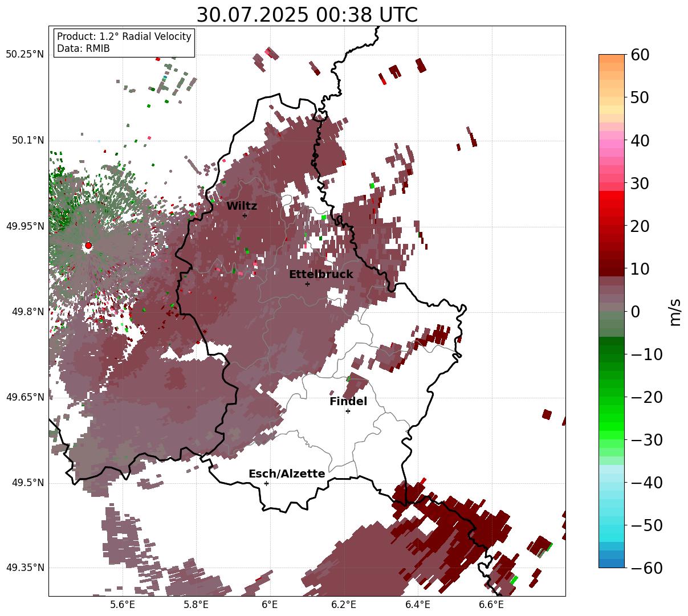688x616 pixels.
Task: Select the Wiltz city label
Action: point(242,206)
